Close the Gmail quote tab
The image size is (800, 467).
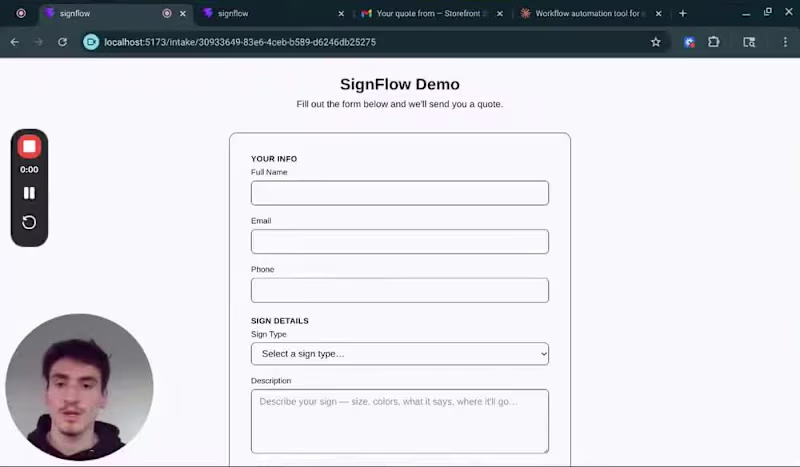coord(500,13)
